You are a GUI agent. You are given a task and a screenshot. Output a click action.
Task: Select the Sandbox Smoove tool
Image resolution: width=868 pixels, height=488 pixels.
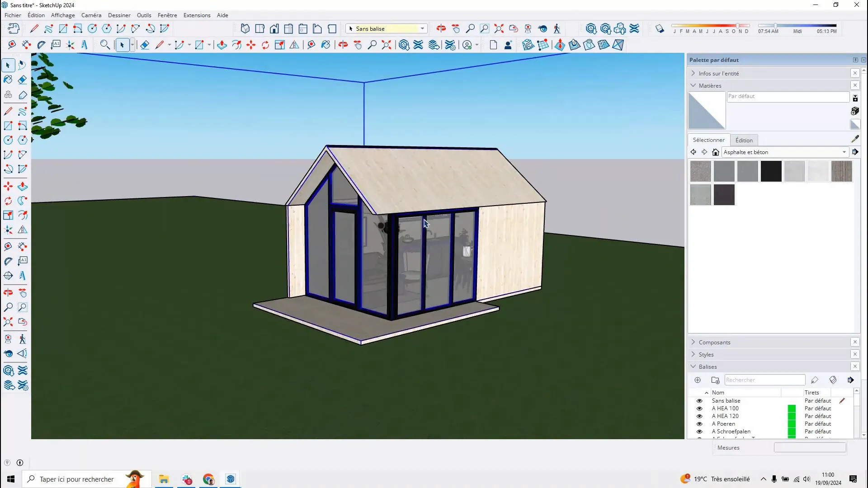tap(560, 45)
